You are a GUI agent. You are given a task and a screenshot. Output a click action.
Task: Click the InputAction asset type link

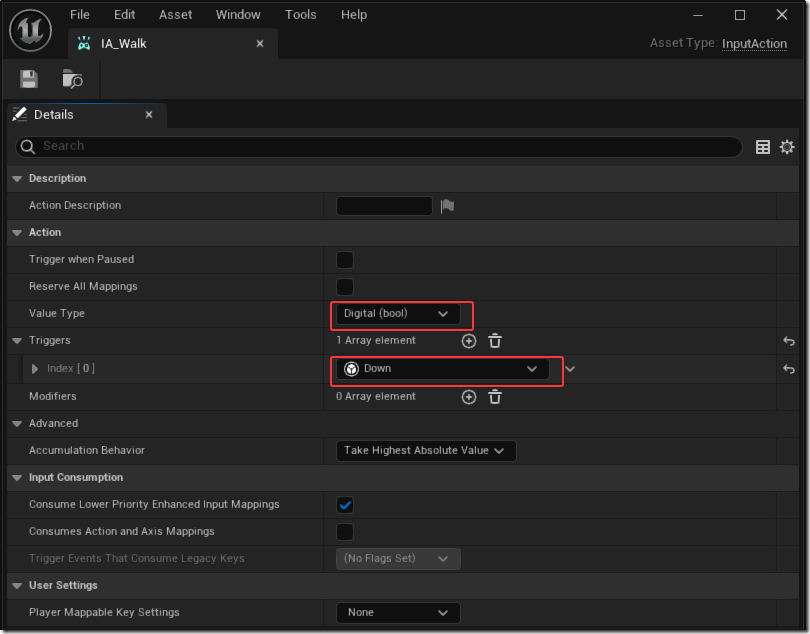pyautogui.click(x=754, y=43)
